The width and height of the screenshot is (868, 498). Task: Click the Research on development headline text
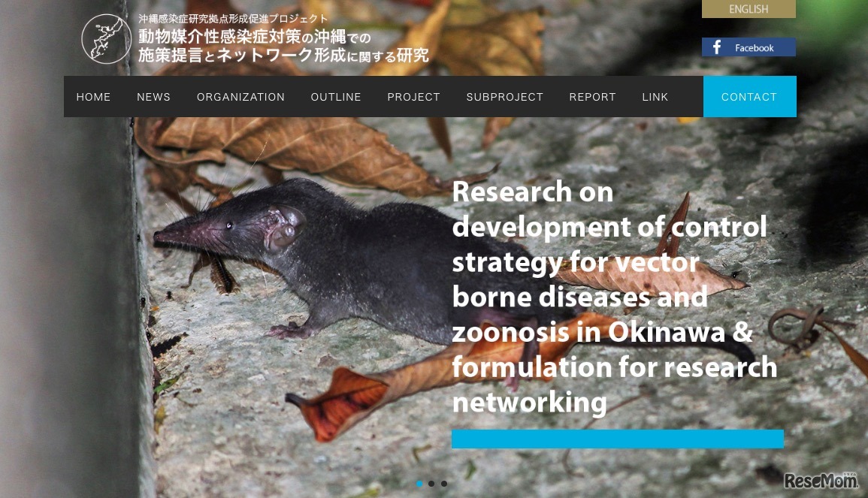coord(615,297)
